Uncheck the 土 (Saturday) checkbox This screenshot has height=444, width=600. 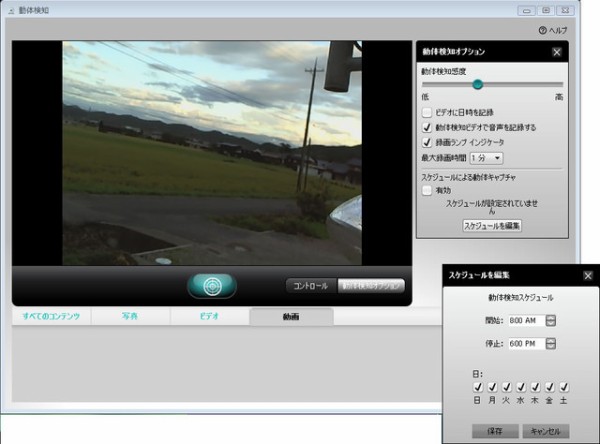coord(564,387)
